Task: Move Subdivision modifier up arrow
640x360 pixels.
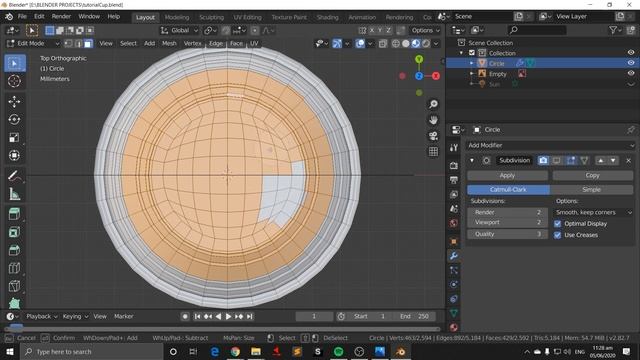Action: [x=600, y=160]
